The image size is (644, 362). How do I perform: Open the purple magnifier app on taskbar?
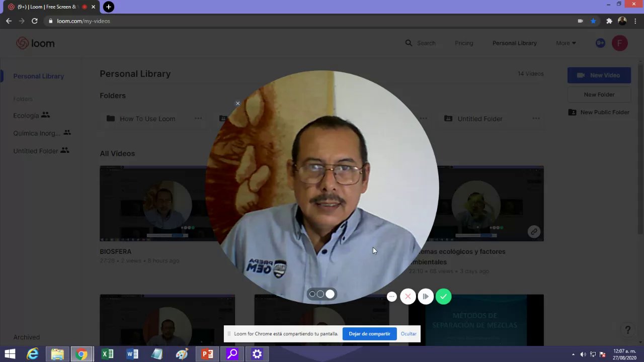[232, 354]
